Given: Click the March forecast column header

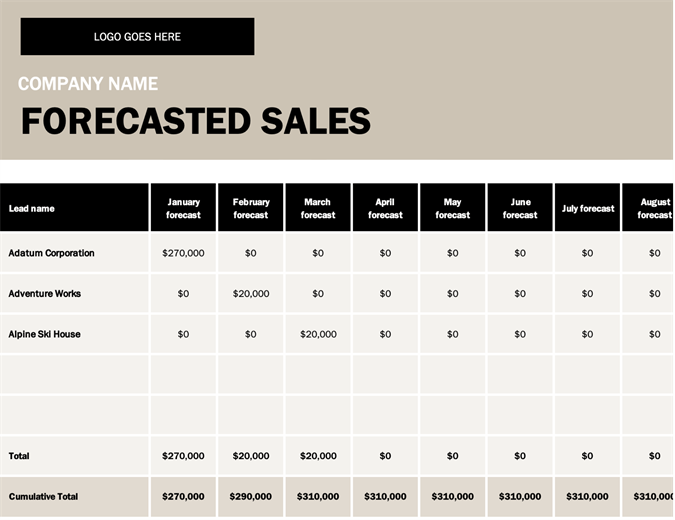Looking at the screenshot, I should 318,208.
